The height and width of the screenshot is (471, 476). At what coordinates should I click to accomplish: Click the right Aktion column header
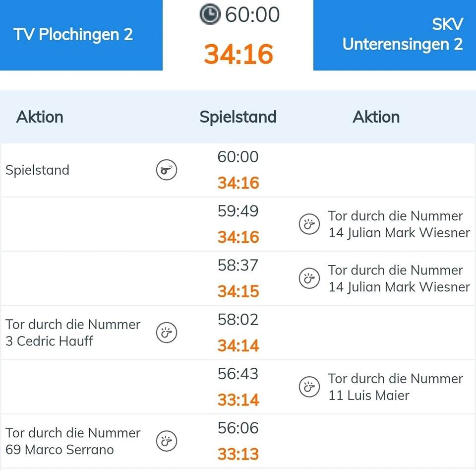click(376, 117)
